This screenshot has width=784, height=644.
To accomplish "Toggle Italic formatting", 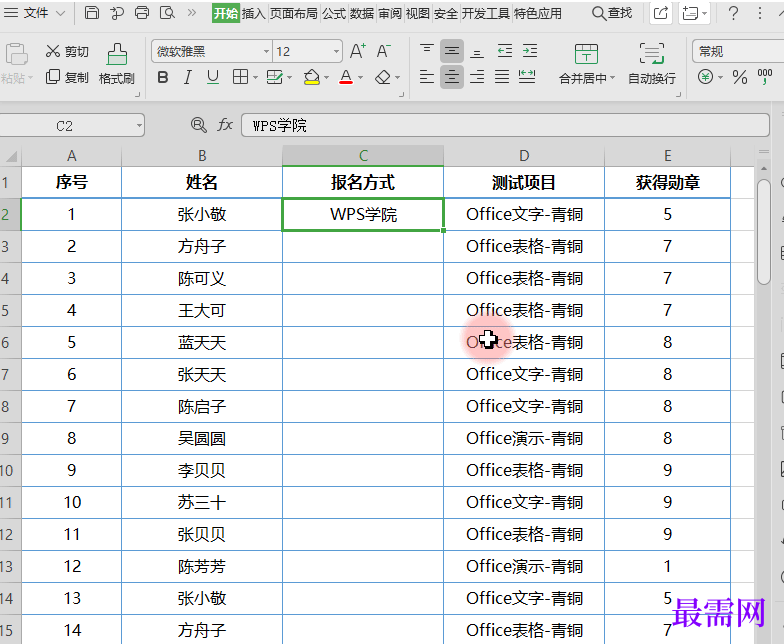I will pyautogui.click(x=188, y=77).
